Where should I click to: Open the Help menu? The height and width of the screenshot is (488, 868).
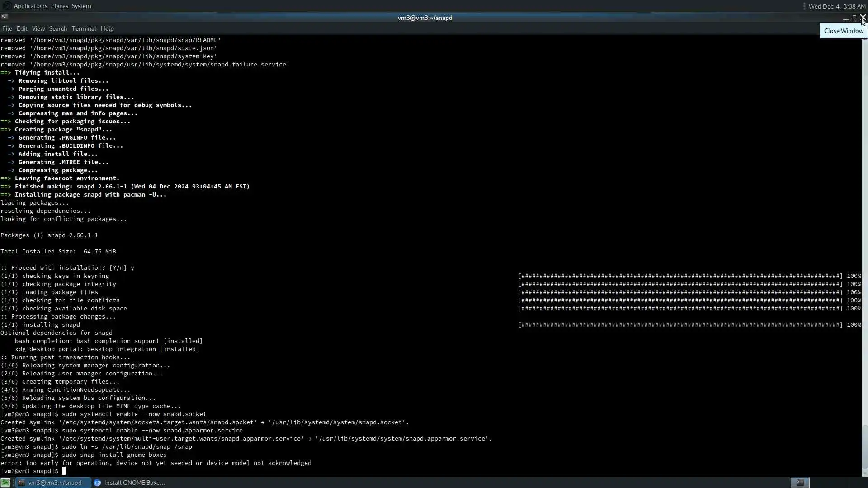coord(107,28)
